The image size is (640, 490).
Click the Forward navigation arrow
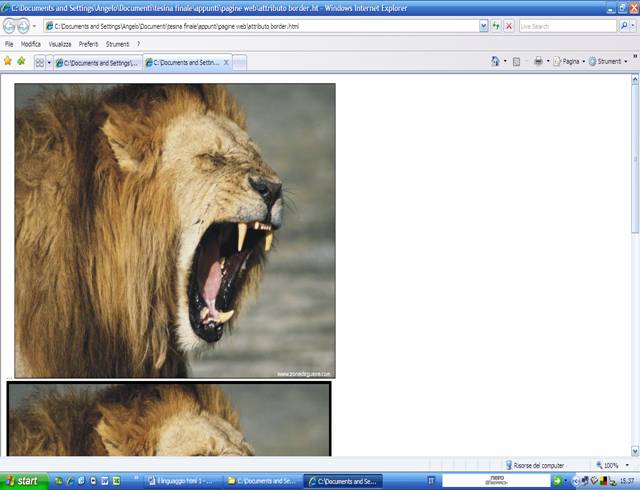tap(23, 26)
